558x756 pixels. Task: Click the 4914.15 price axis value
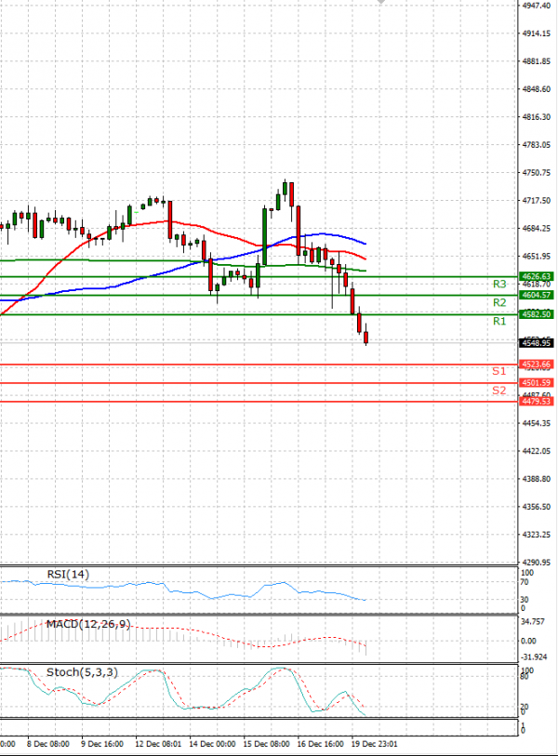537,33
